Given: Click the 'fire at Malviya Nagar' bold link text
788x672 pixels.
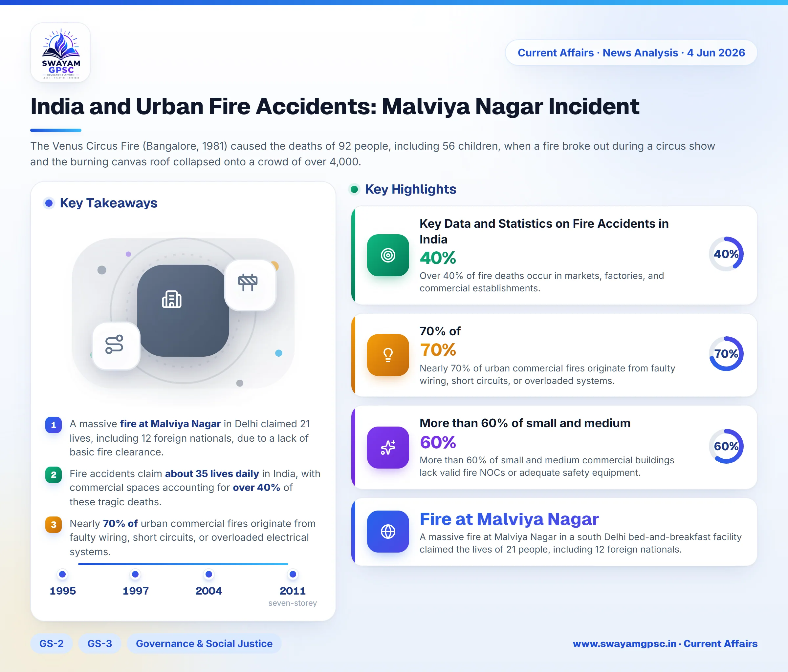Looking at the screenshot, I should click(x=170, y=424).
